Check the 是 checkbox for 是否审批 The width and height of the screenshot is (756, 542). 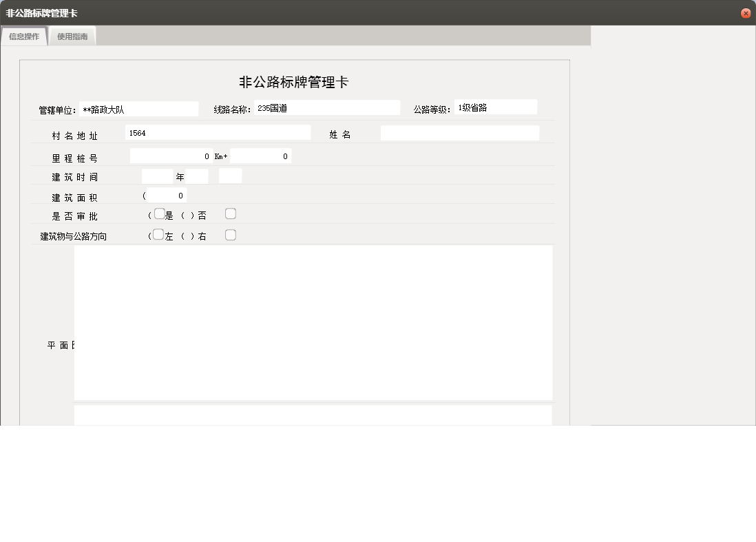pos(160,213)
